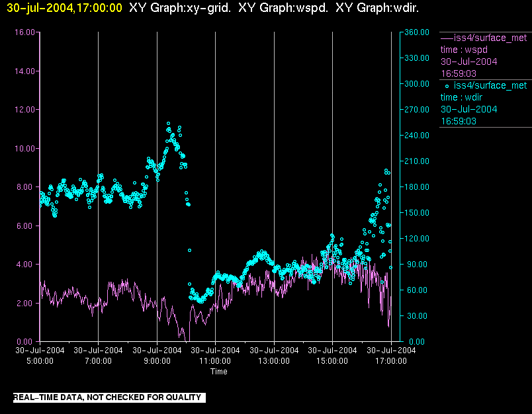Click the 17:00:00 time axis label
The height and width of the screenshot is (414, 532).
pos(391,361)
